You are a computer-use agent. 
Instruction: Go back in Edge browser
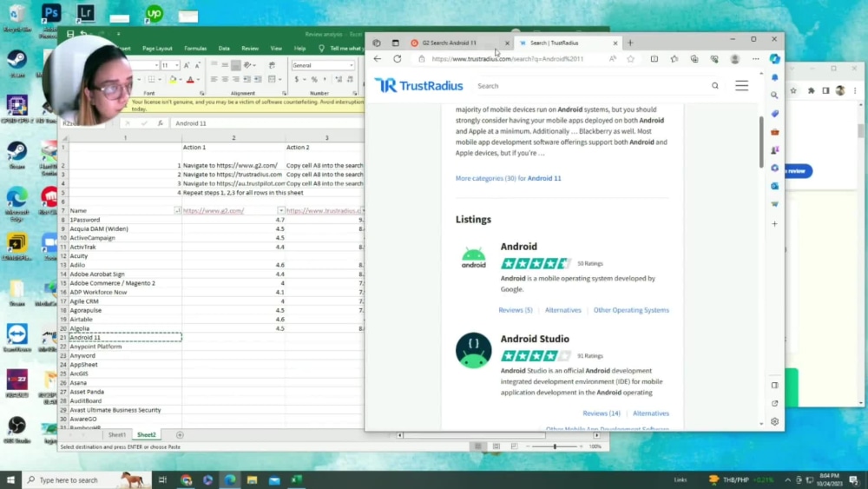point(378,59)
